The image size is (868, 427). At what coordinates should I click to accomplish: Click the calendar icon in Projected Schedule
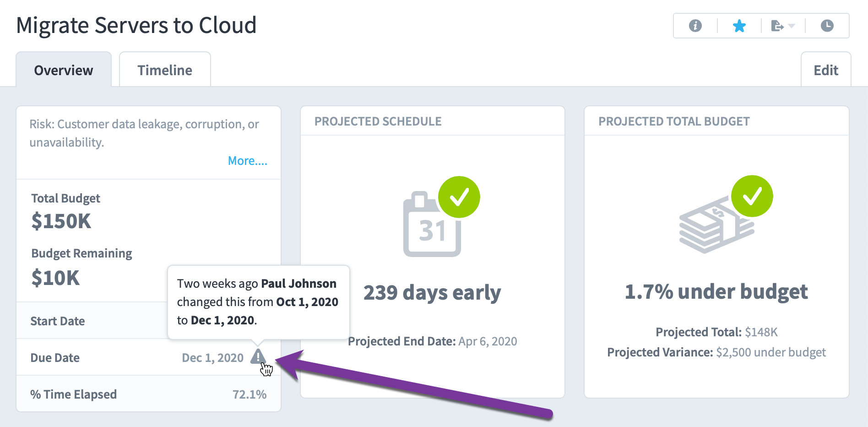click(432, 224)
